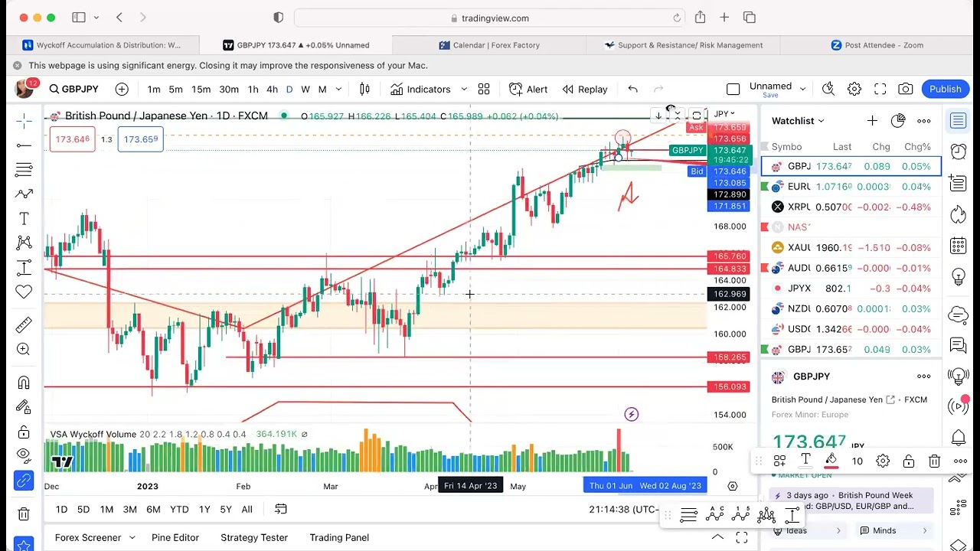The image size is (980, 551).
Task: Select the XRPUSD row in watchlist
Action: 851,207
